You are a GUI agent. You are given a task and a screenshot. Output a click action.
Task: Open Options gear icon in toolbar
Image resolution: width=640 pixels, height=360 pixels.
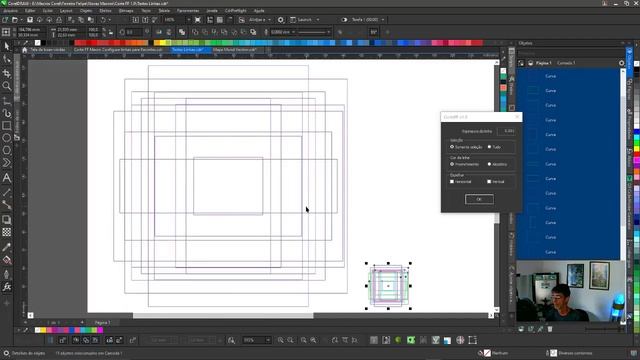click(x=281, y=20)
